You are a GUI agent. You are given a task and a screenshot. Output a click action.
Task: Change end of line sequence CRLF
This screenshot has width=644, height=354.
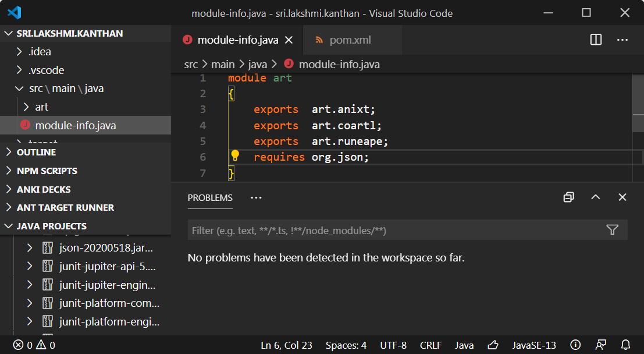coord(430,345)
